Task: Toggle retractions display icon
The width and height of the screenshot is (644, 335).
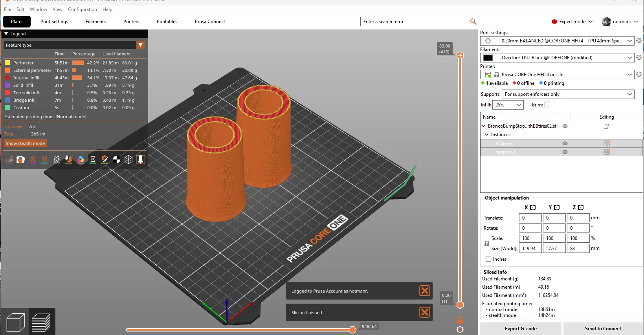Action: click(33, 159)
